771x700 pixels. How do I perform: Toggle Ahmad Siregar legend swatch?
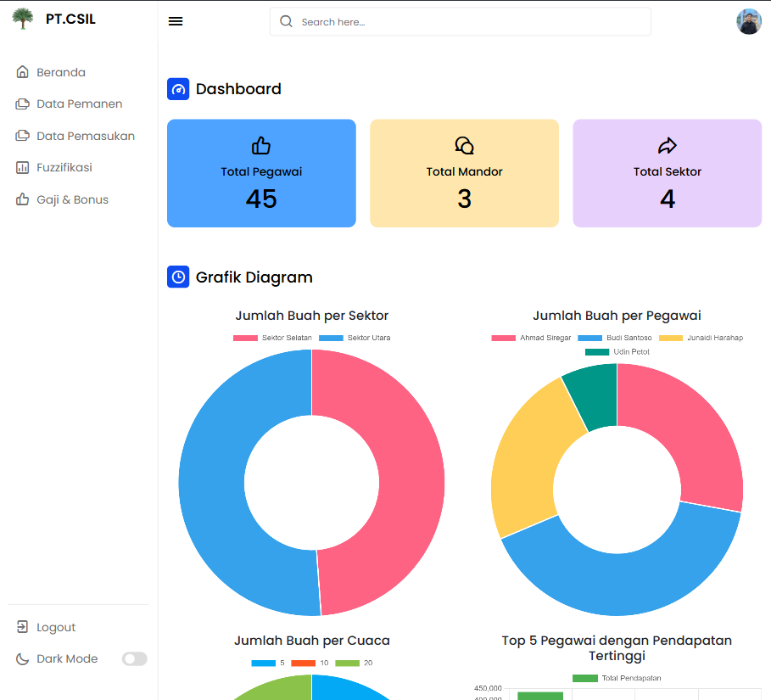point(504,338)
